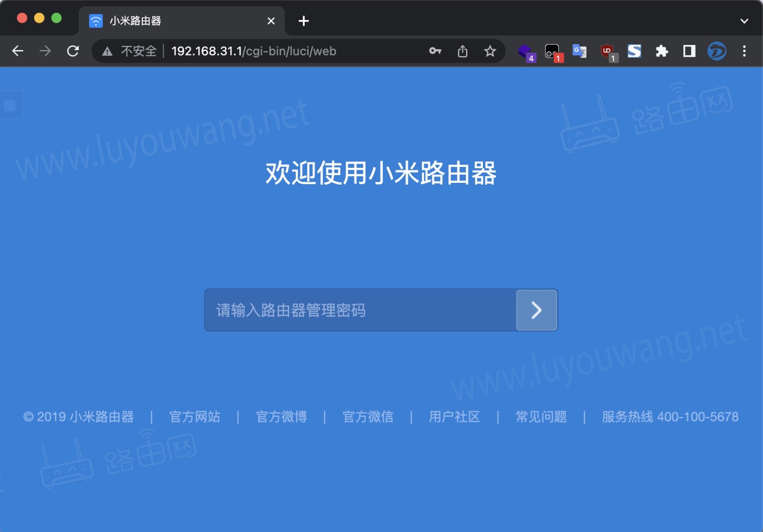Submit the password with the arrow button

(537, 310)
